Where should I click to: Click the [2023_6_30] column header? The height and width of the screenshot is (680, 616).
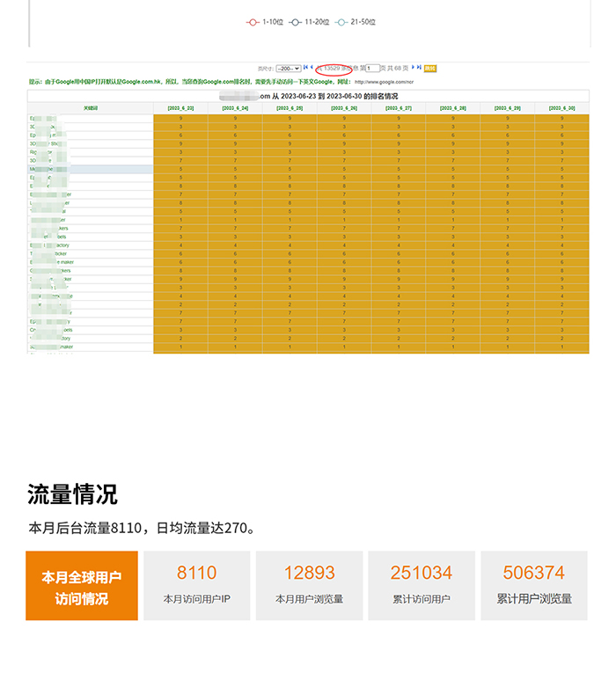pos(561,108)
